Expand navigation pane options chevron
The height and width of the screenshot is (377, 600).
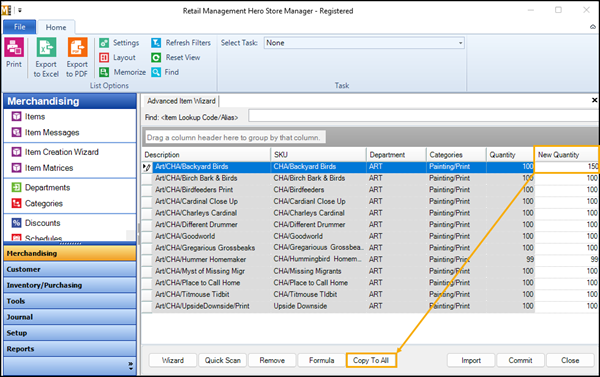pos(131,366)
